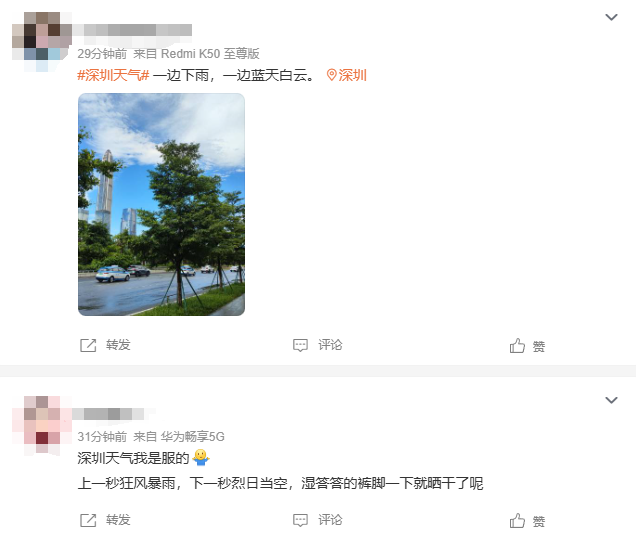Click repost icon on the second post
Screen dimensions: 636x535
88,520
